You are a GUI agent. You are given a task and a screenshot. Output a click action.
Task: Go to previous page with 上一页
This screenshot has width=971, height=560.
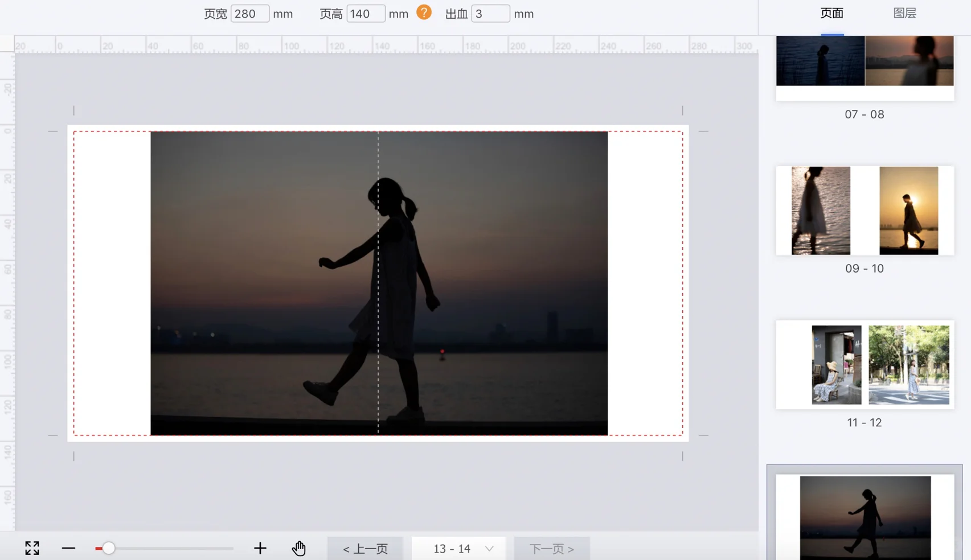point(365,549)
